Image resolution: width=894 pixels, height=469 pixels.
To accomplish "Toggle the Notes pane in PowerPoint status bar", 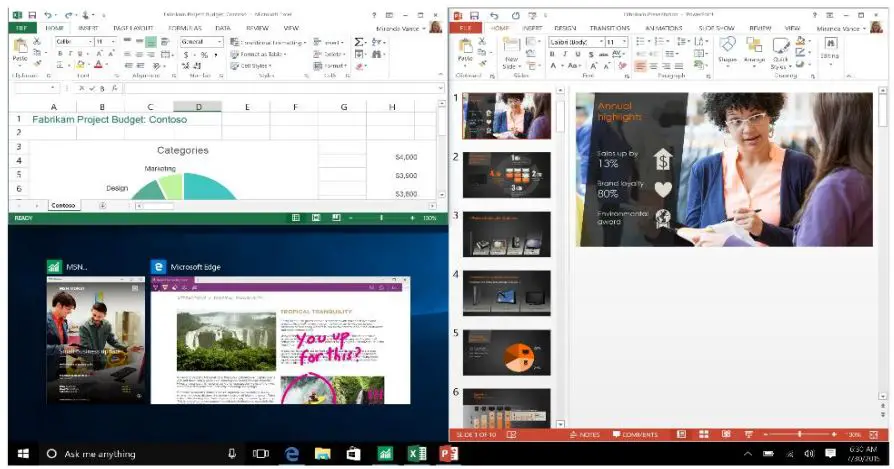I will (584, 434).
